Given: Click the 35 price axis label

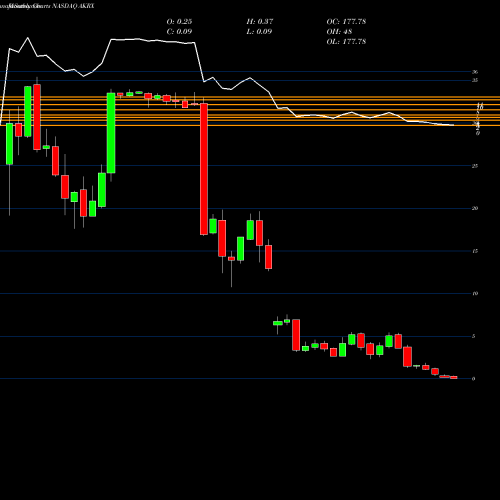Looking at the screenshot, I should (475, 80).
